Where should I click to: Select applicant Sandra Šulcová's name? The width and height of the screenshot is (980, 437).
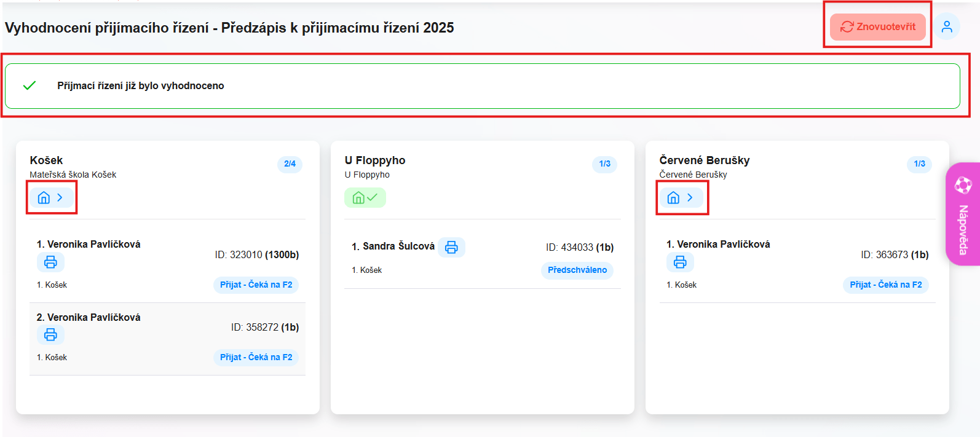(398, 246)
